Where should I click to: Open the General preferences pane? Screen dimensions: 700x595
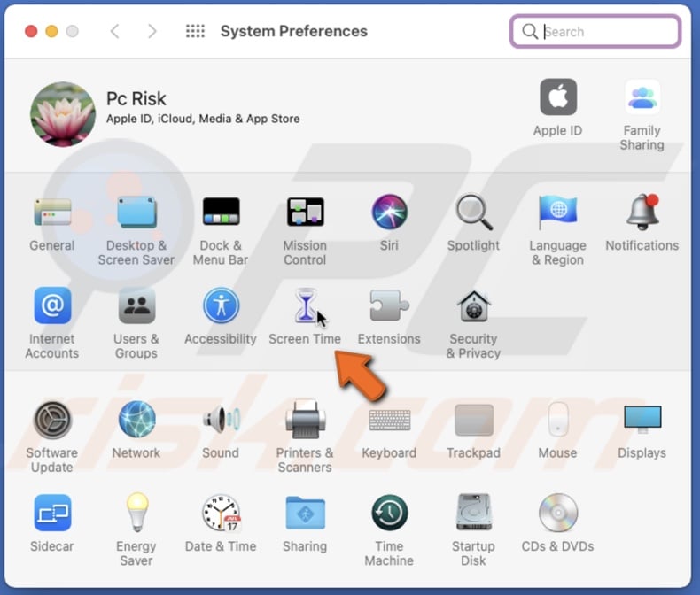pos(52,213)
